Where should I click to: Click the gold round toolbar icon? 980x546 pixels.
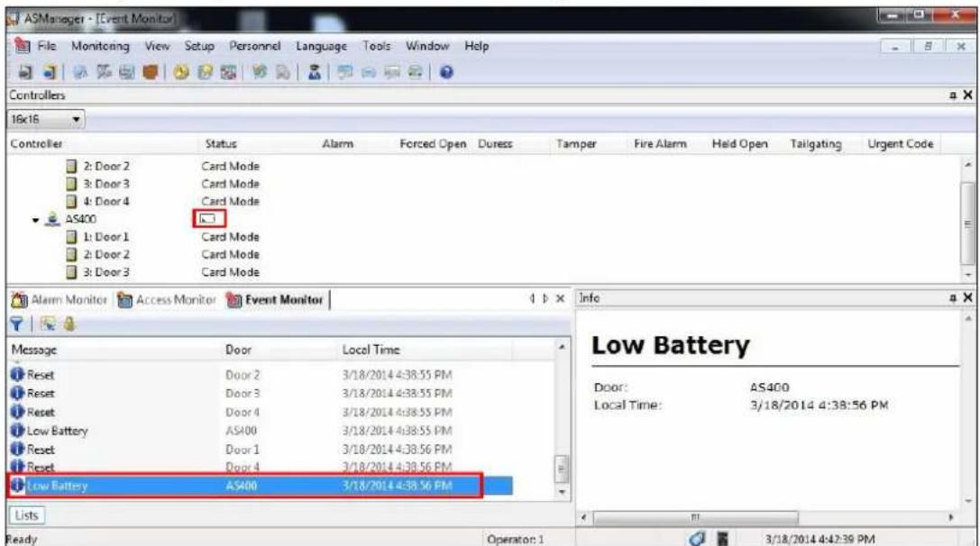tap(180, 72)
